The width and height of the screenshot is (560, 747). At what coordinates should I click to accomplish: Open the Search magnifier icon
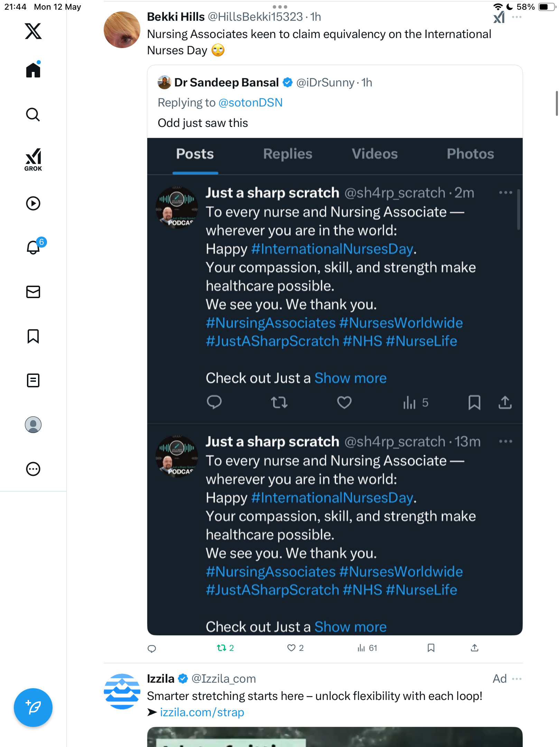(x=33, y=114)
